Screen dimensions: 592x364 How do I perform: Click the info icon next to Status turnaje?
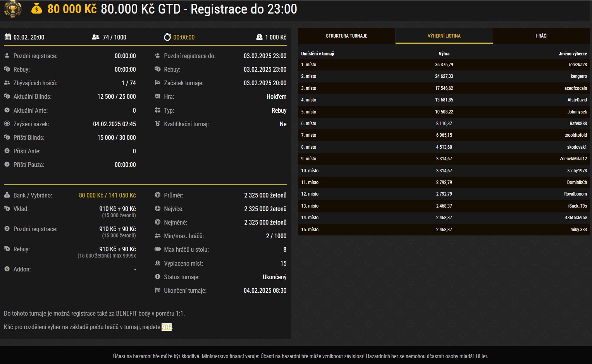point(157,277)
